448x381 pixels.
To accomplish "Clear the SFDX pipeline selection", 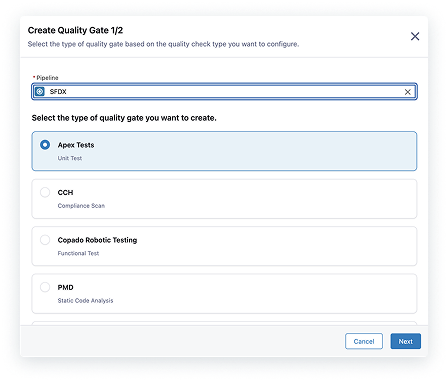I will [407, 92].
